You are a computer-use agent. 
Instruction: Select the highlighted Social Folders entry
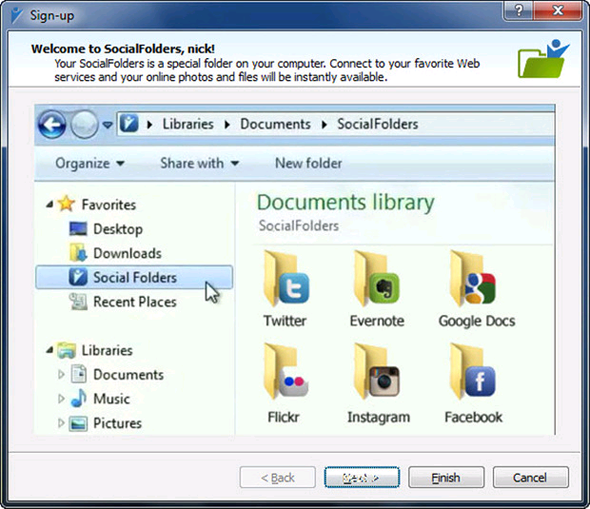pos(134,277)
